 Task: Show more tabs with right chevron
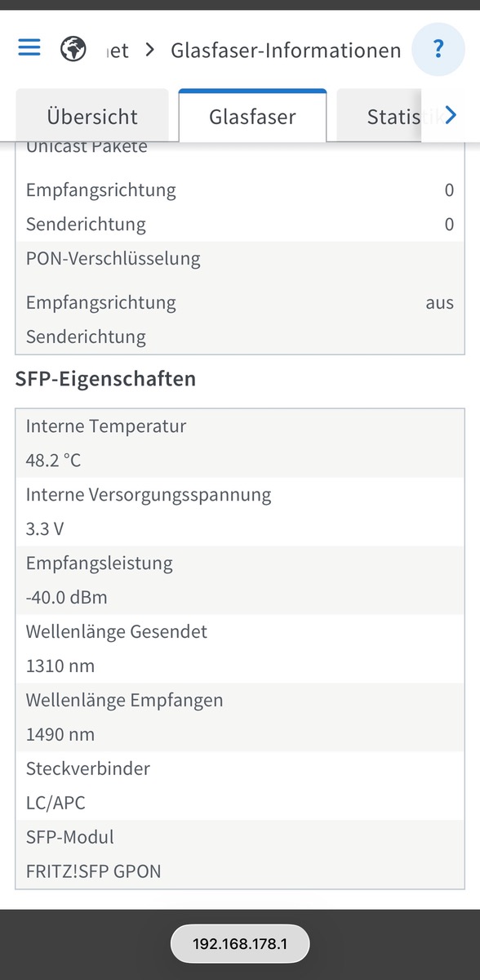click(450, 115)
